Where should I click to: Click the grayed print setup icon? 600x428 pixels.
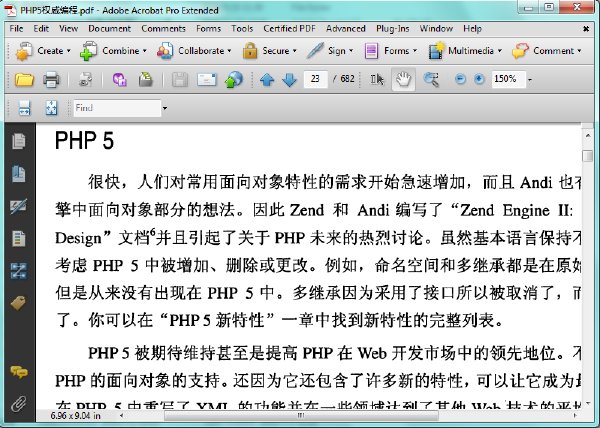(x=85, y=80)
